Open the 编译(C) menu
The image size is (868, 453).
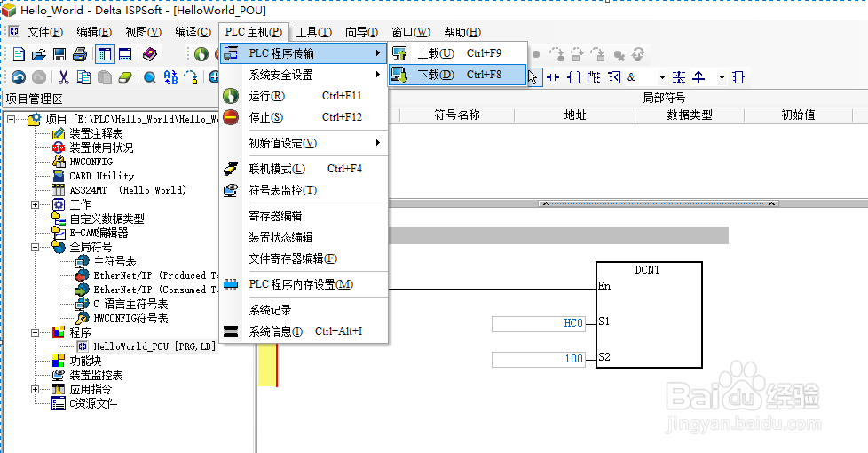tap(193, 32)
